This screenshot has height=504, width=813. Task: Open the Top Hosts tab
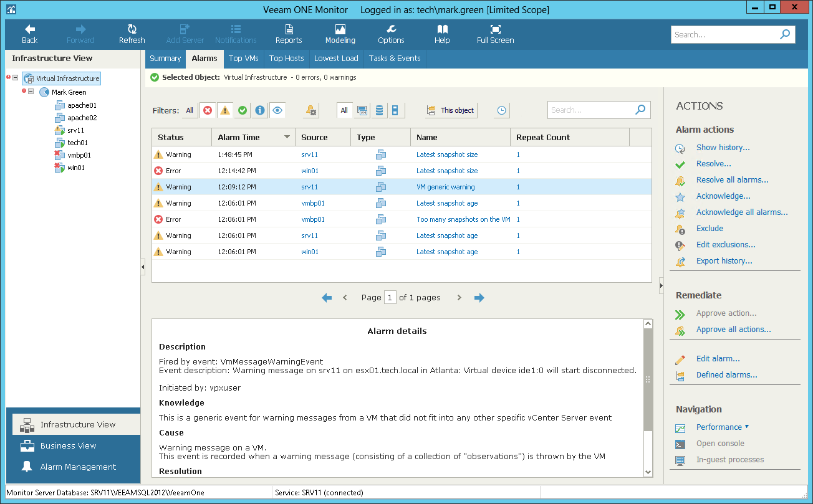point(287,59)
